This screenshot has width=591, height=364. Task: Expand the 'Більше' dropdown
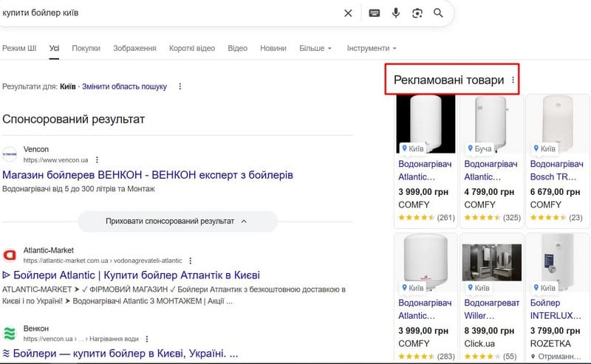315,48
